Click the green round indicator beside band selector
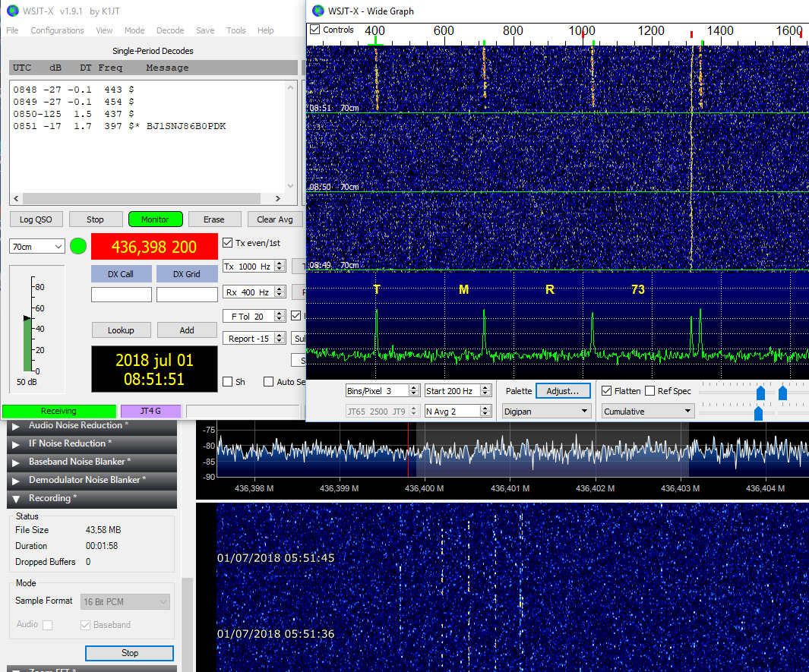Viewport: 809px width, 672px height. point(78,246)
